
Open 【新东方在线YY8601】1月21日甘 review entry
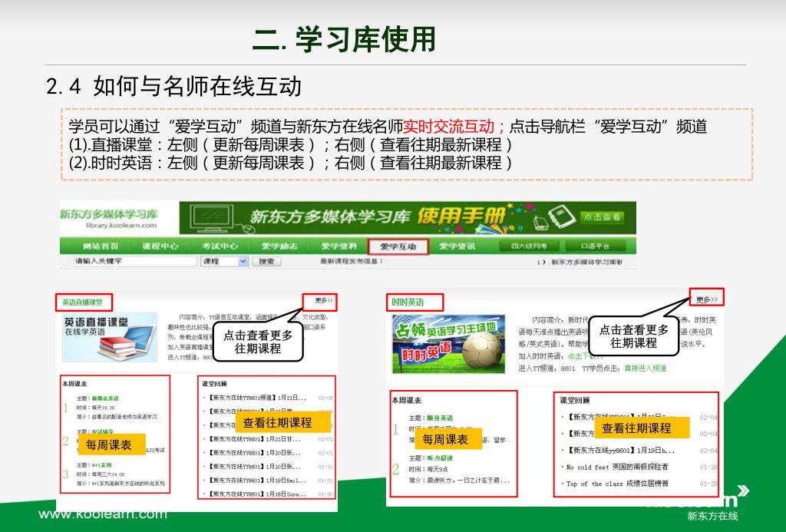253,439
